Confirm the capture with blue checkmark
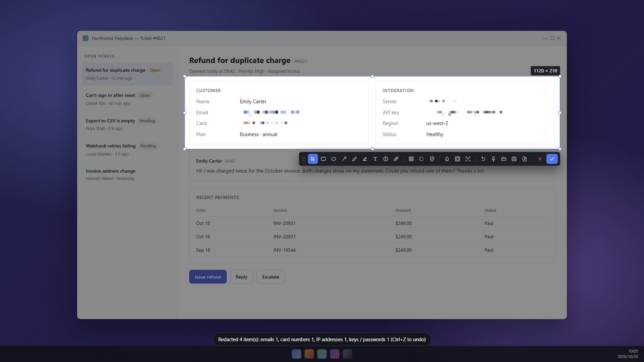Viewport: 644px width, 362px height. [552, 159]
